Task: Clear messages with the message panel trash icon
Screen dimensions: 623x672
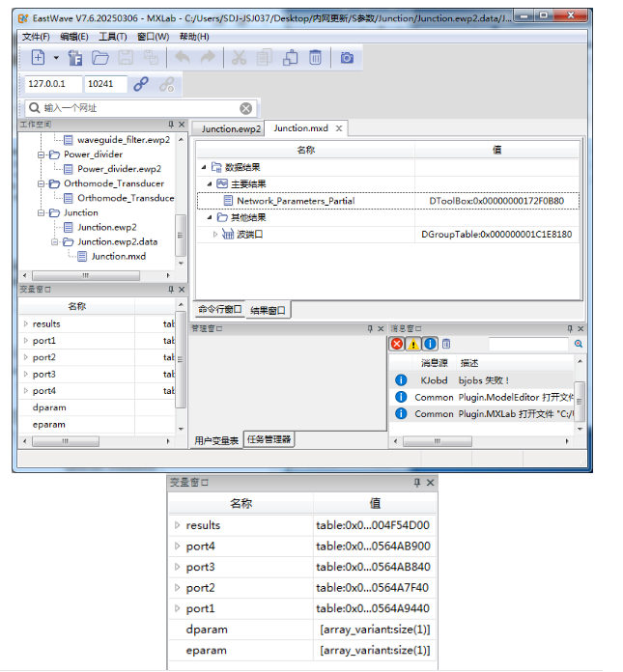Action: point(446,344)
